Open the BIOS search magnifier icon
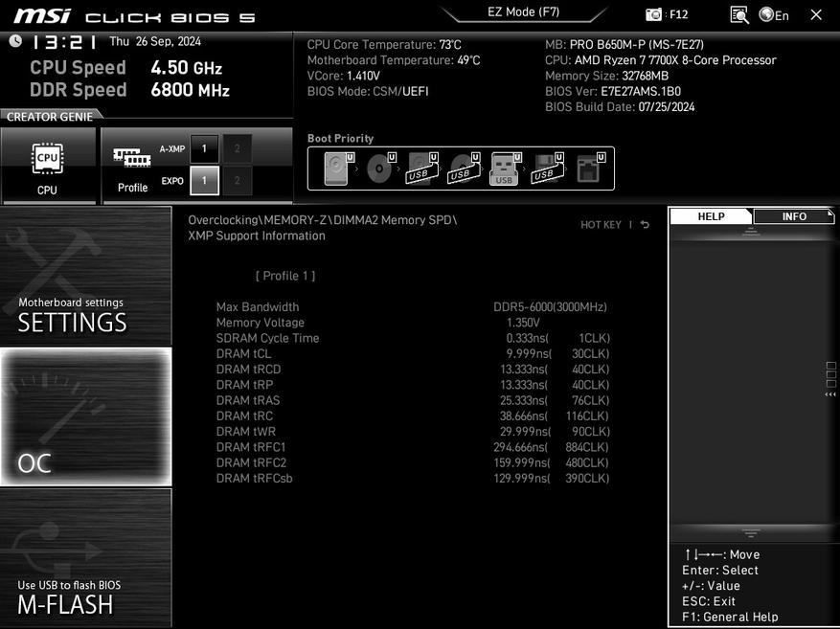The image size is (840, 629). (739, 15)
